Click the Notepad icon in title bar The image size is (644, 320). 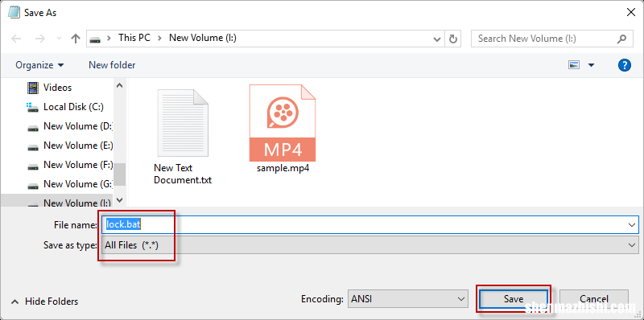[14, 12]
